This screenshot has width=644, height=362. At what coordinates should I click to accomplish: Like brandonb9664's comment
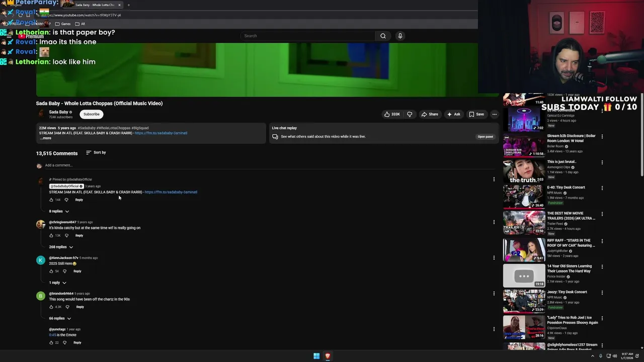[x=51, y=307]
